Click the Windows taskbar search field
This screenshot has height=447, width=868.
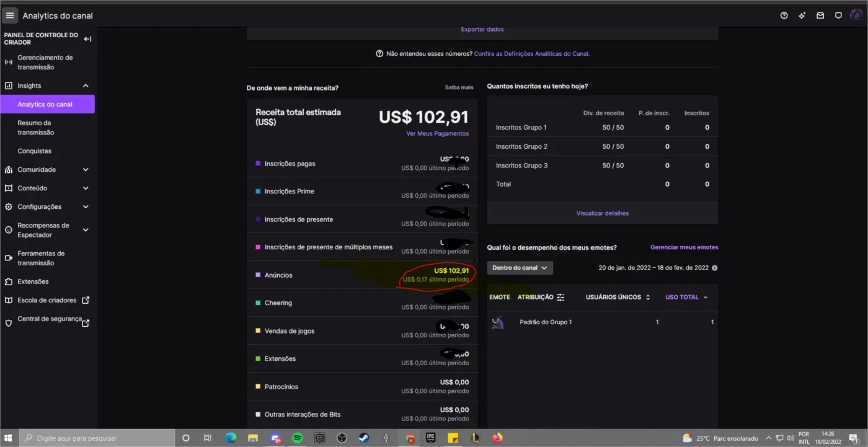tap(98, 438)
